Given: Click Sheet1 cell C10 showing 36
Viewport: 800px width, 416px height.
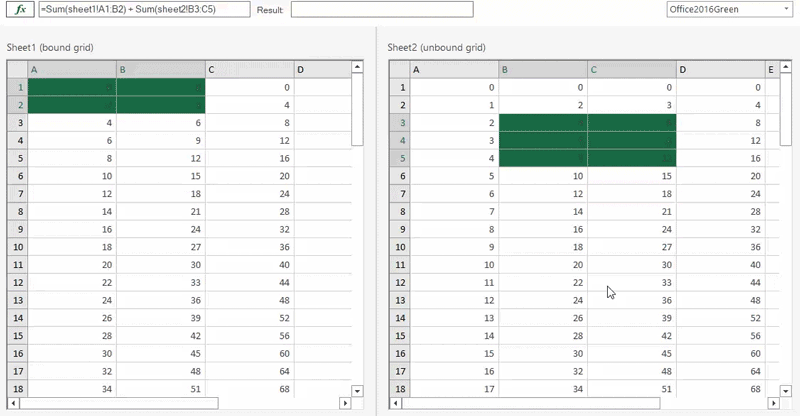Looking at the screenshot, I should (x=249, y=247).
